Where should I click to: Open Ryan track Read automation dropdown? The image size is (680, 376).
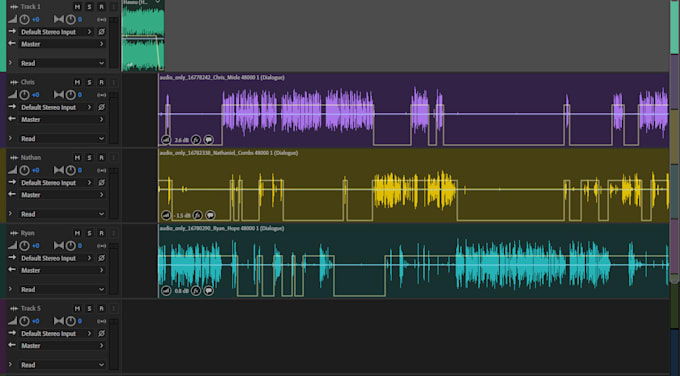coord(62,290)
